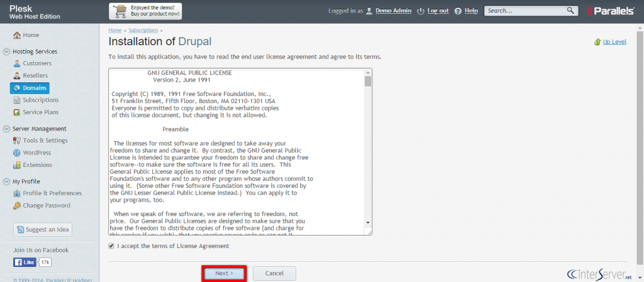
Task: Click the Suggest an Idea button
Action: coord(43,229)
